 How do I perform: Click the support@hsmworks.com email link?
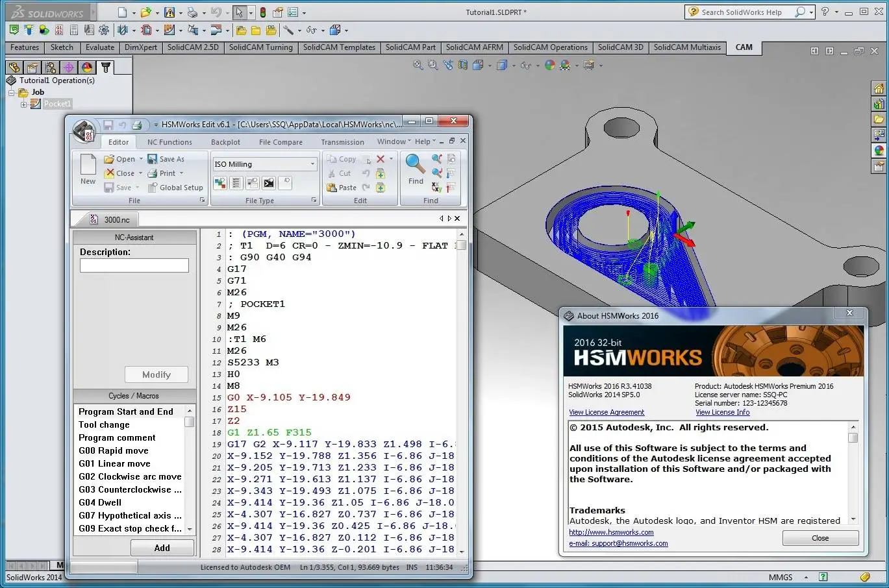pos(618,543)
